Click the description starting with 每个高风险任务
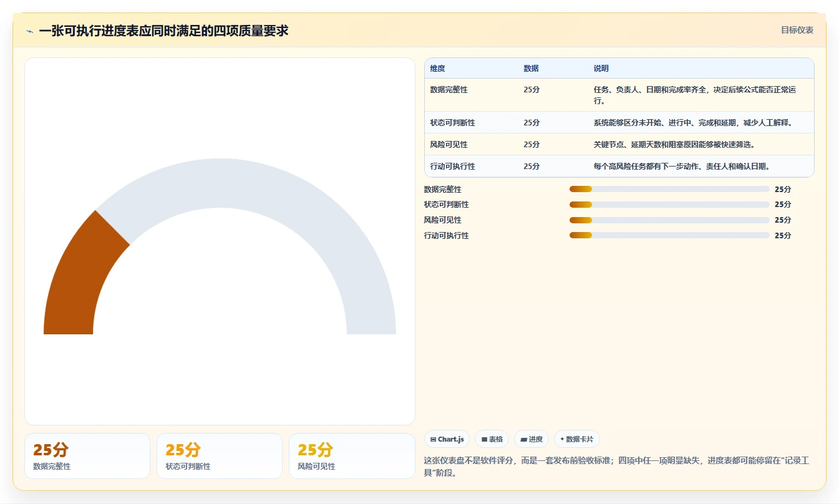The image size is (839, 504). 682,167
